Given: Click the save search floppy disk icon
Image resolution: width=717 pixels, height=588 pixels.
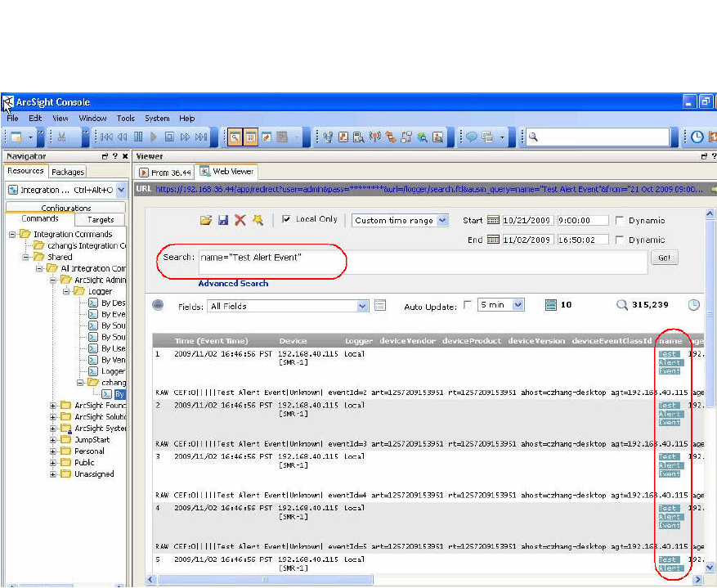Looking at the screenshot, I should tap(222, 220).
